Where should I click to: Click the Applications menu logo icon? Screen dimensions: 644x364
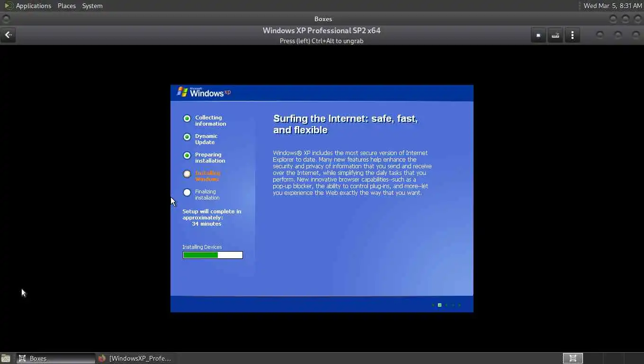click(9, 6)
